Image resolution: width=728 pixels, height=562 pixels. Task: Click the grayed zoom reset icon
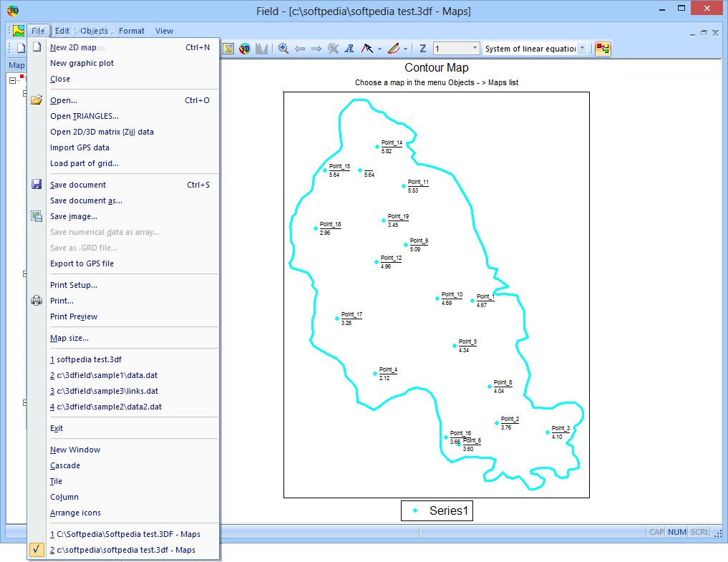coord(333,48)
